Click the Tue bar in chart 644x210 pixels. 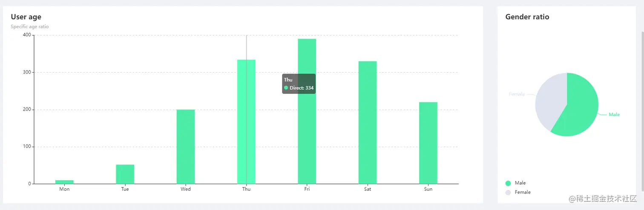click(125, 174)
